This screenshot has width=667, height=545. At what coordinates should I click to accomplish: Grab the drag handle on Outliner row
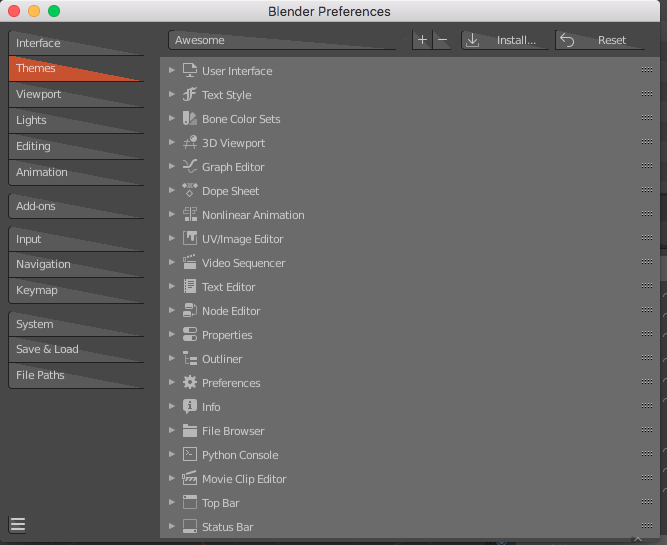[x=647, y=358]
